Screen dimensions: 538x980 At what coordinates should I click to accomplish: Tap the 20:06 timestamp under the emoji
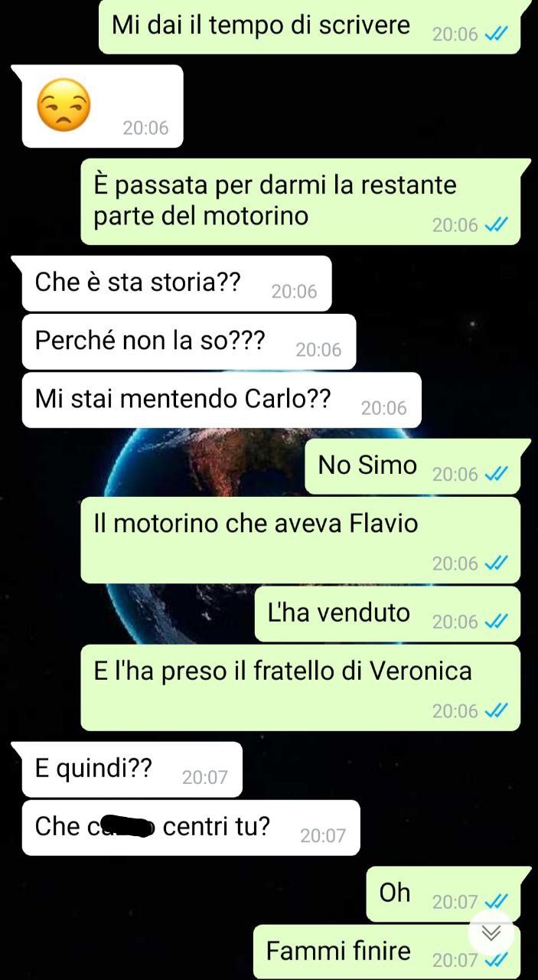[145, 128]
